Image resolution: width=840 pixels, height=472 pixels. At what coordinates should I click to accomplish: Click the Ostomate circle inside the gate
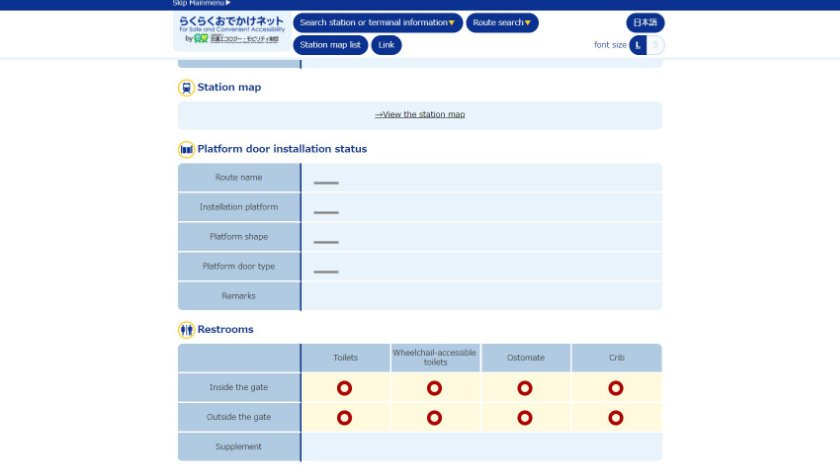click(525, 388)
